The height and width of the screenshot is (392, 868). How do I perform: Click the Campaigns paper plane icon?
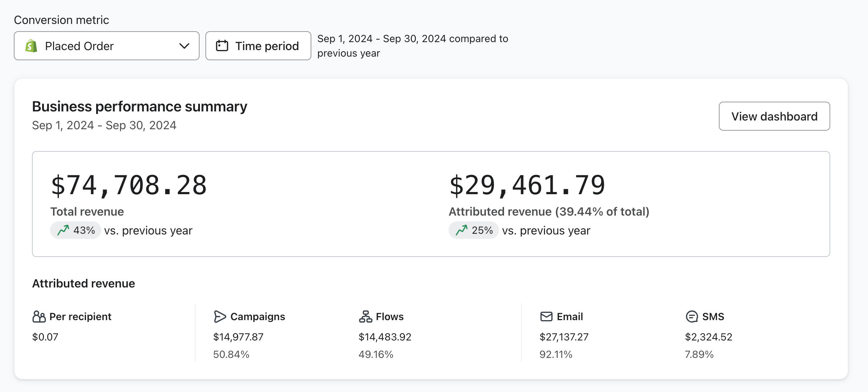(220, 317)
